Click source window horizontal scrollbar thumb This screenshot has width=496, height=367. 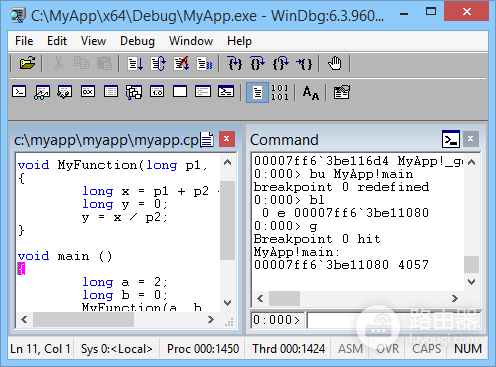tap(83, 320)
